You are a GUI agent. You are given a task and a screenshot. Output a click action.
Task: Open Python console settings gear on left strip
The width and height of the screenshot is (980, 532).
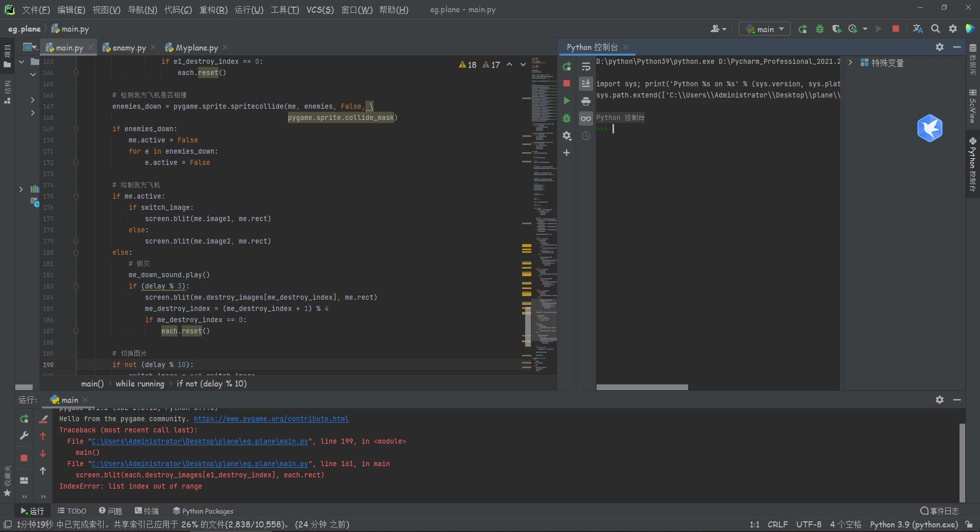[567, 135]
